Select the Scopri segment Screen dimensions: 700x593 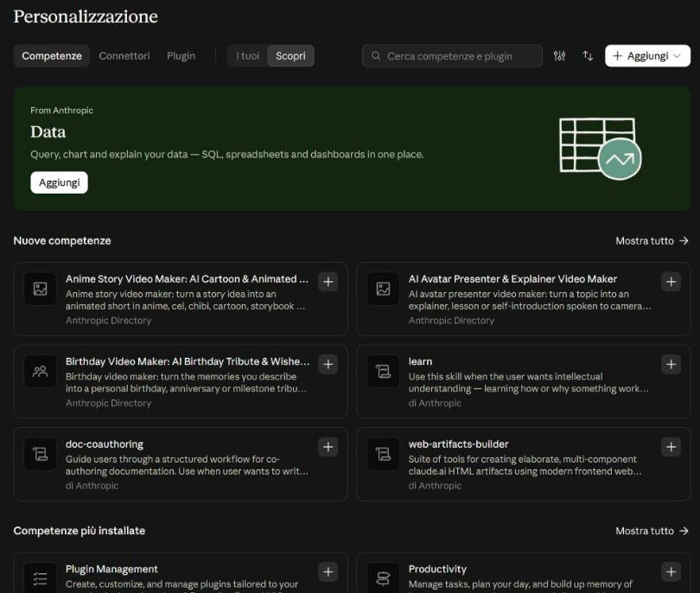click(x=290, y=56)
